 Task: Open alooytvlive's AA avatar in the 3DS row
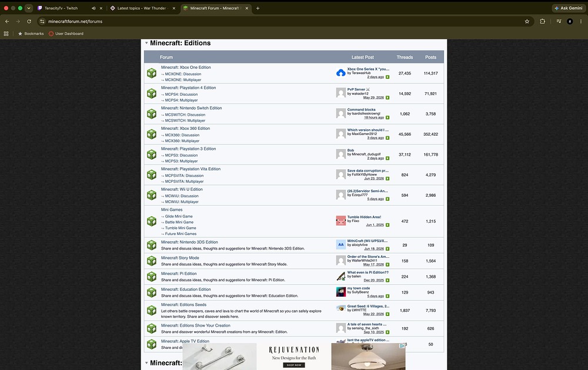click(341, 244)
